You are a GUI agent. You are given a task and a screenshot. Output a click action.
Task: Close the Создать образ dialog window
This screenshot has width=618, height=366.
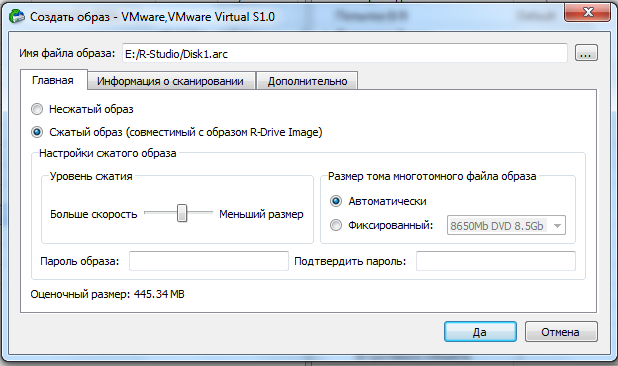point(588,13)
